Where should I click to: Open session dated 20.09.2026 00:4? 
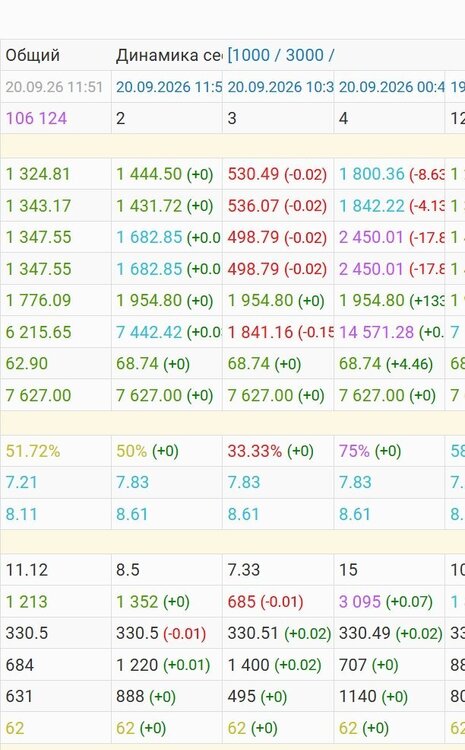391,87
